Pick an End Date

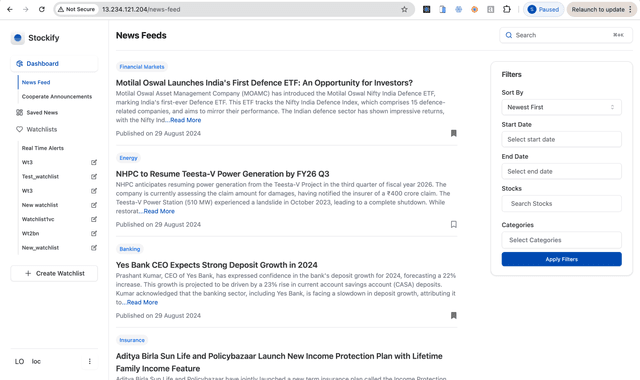pos(561,171)
